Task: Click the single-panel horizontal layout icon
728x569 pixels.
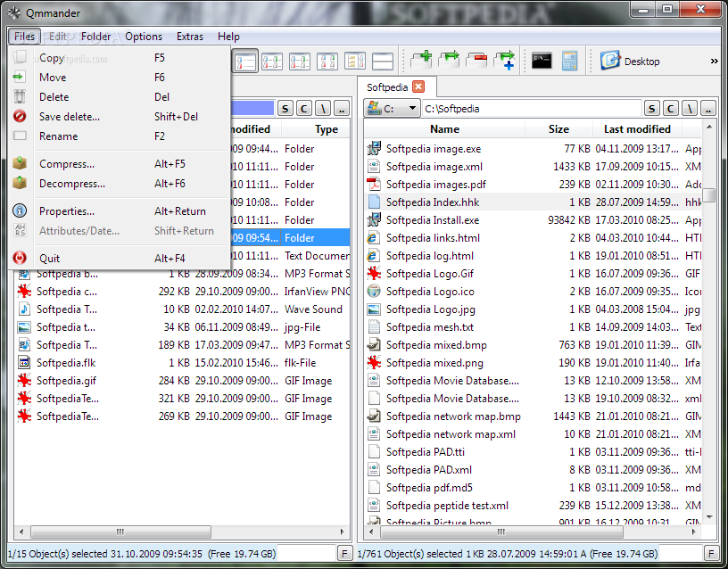Action: click(x=383, y=62)
